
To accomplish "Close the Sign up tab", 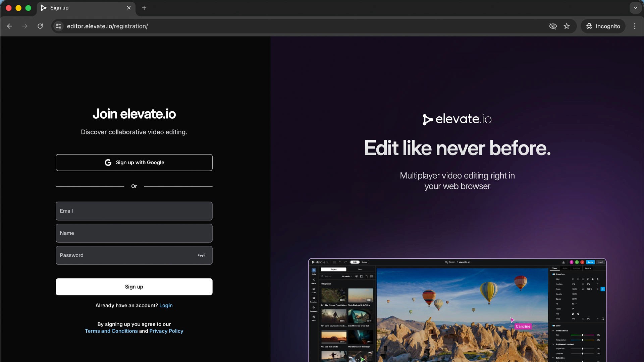I will click(129, 8).
